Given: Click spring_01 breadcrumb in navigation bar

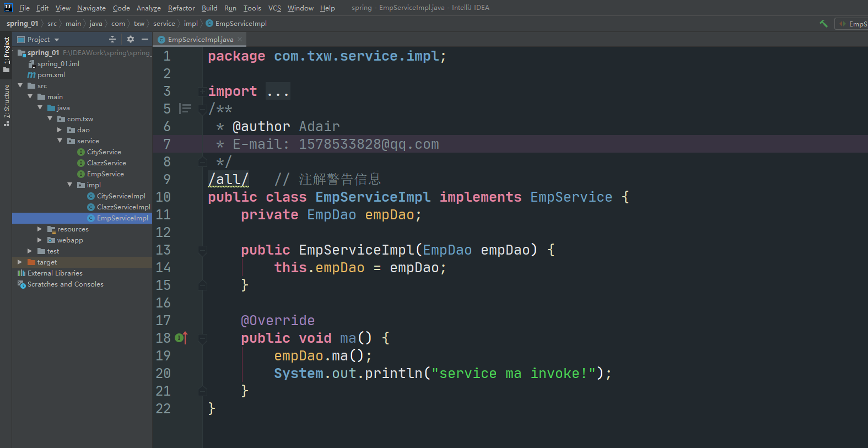Looking at the screenshot, I should click(22, 24).
